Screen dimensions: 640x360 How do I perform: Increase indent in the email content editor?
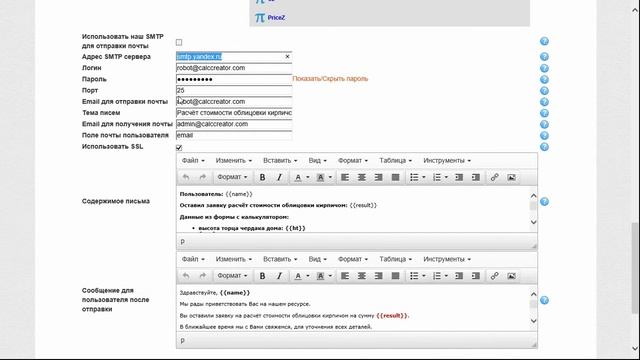coord(476,177)
